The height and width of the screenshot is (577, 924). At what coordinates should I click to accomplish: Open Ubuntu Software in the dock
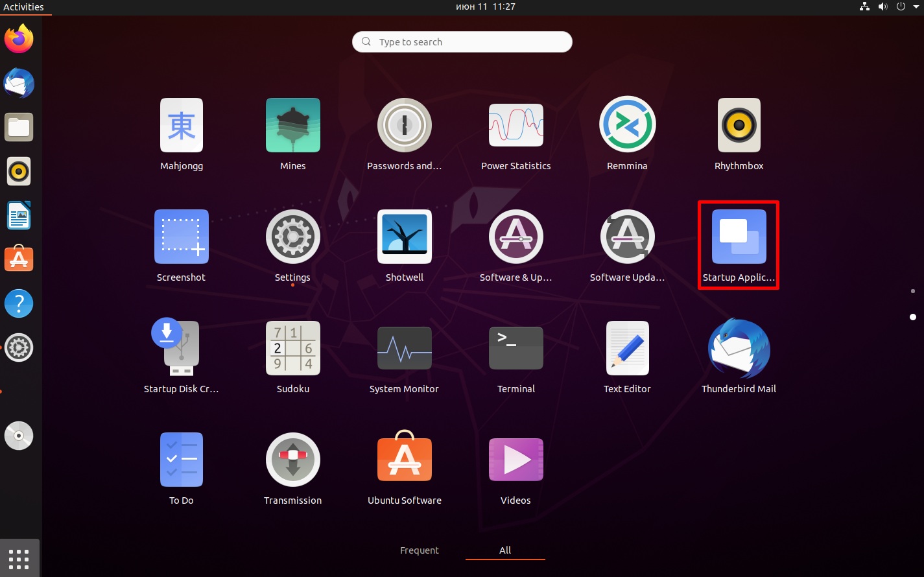coord(19,259)
